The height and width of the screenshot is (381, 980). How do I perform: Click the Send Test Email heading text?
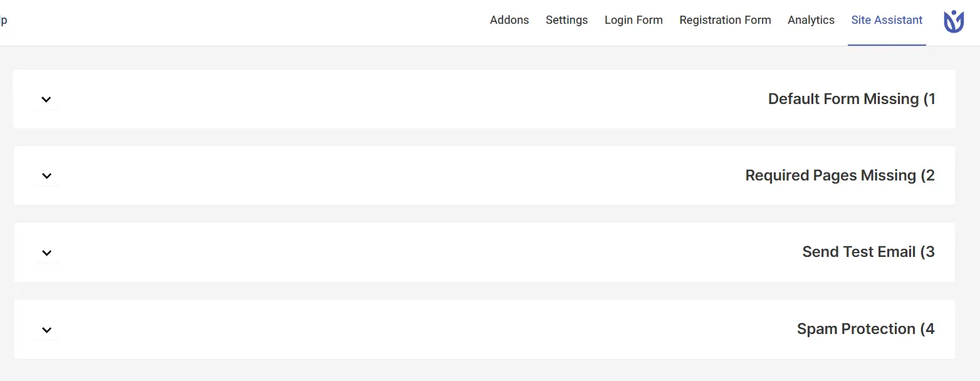[x=868, y=252]
